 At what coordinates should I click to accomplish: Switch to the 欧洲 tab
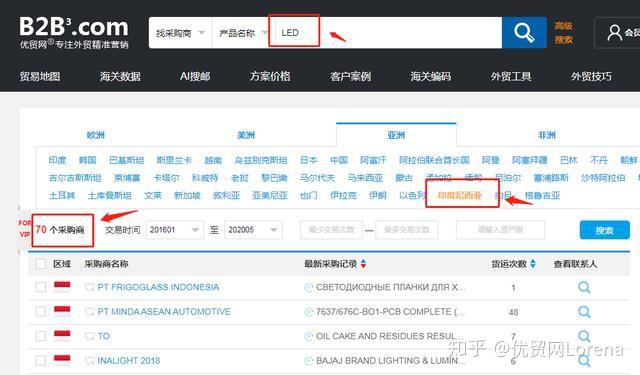pos(96,135)
